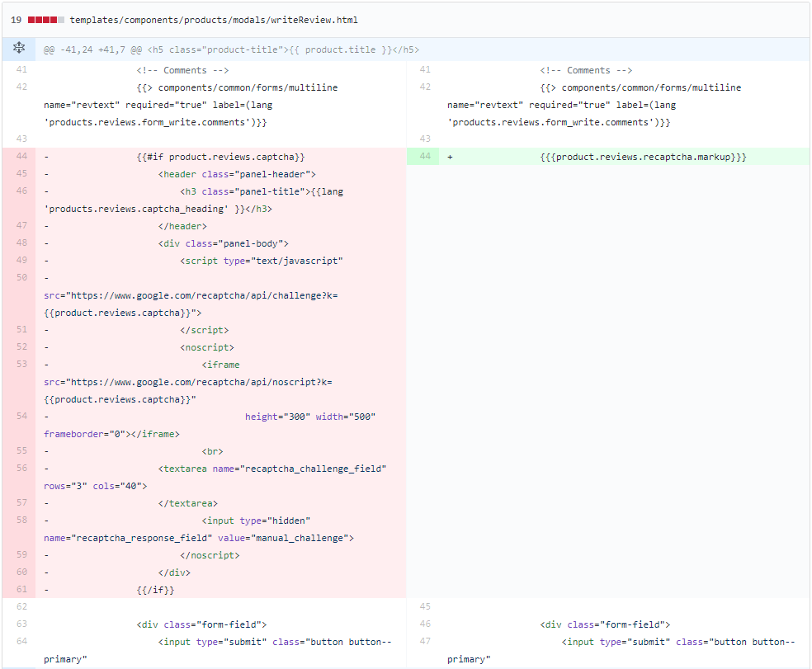Click the removed textarea recaptcha_challenge_field line
812x669 pixels.
272,469
